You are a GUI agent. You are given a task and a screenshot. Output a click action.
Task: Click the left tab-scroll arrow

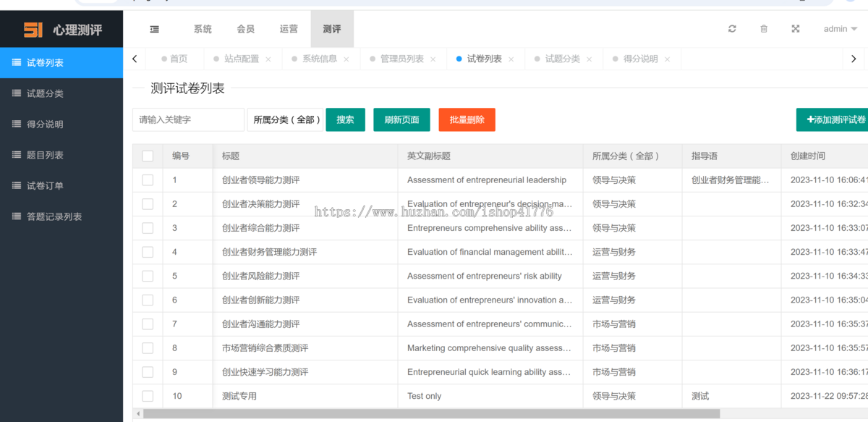[x=135, y=59]
